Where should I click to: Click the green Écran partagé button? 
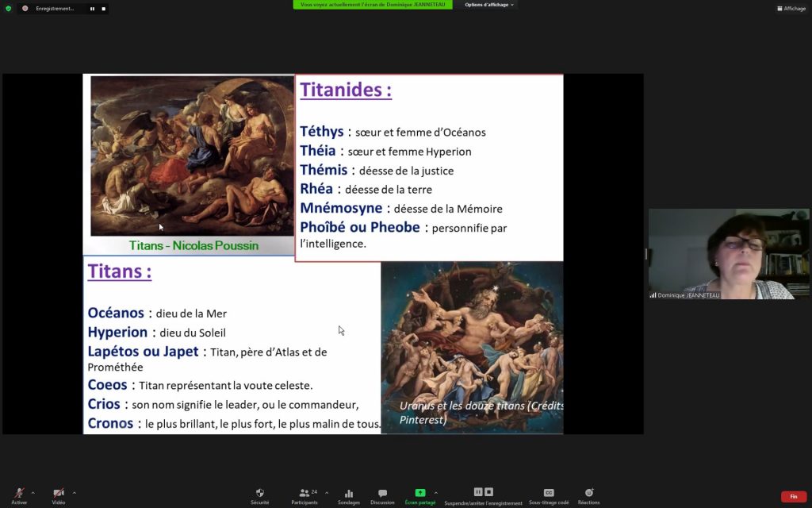(420, 495)
